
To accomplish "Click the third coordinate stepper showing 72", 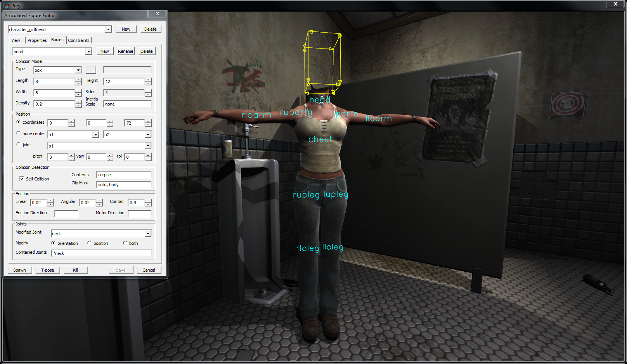I will [x=148, y=123].
